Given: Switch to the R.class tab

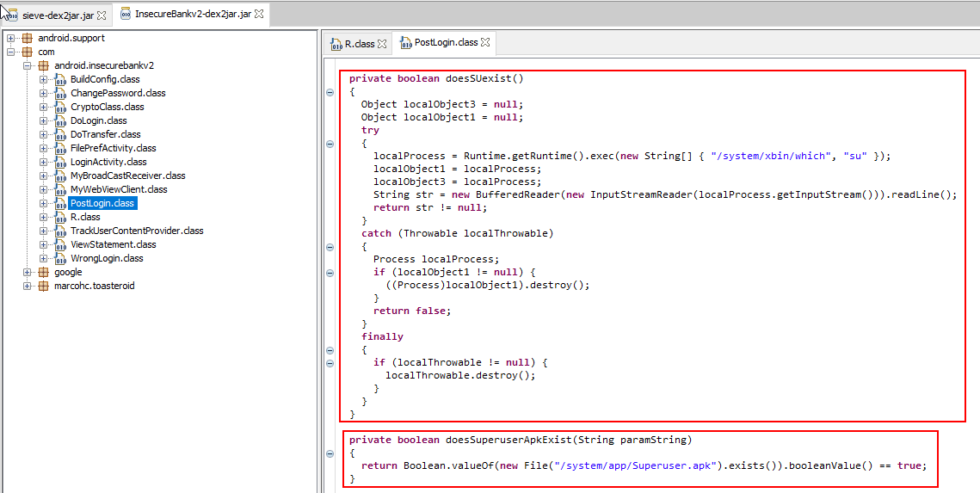Looking at the screenshot, I should 360,43.
